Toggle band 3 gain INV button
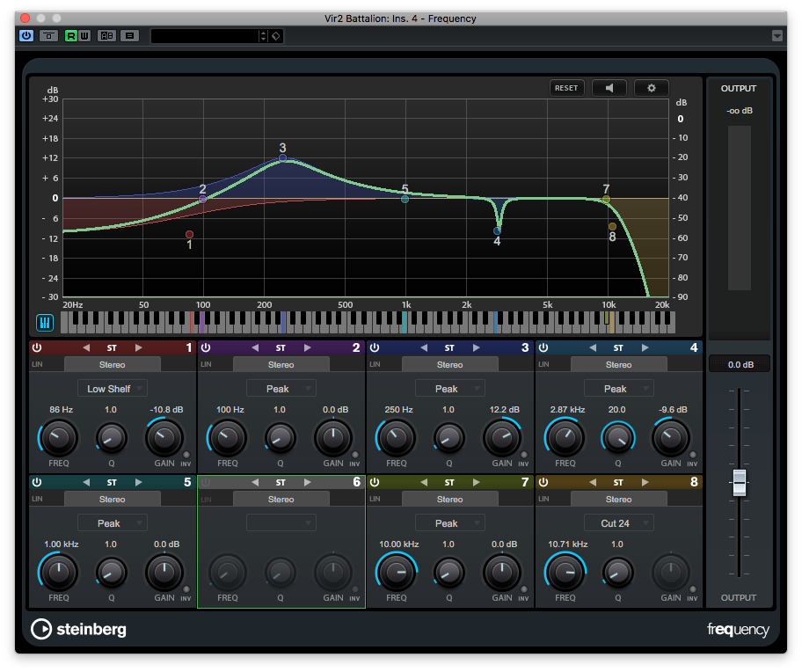 pos(524,455)
